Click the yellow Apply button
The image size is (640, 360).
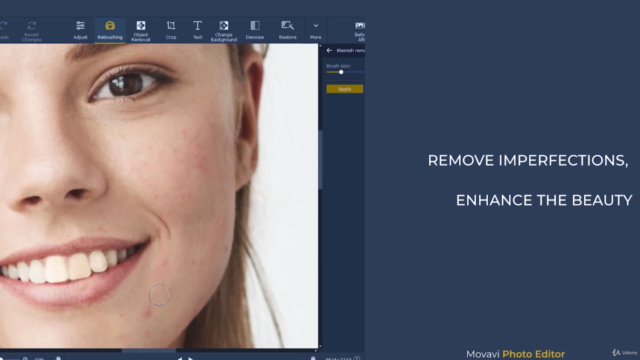pyautogui.click(x=344, y=89)
